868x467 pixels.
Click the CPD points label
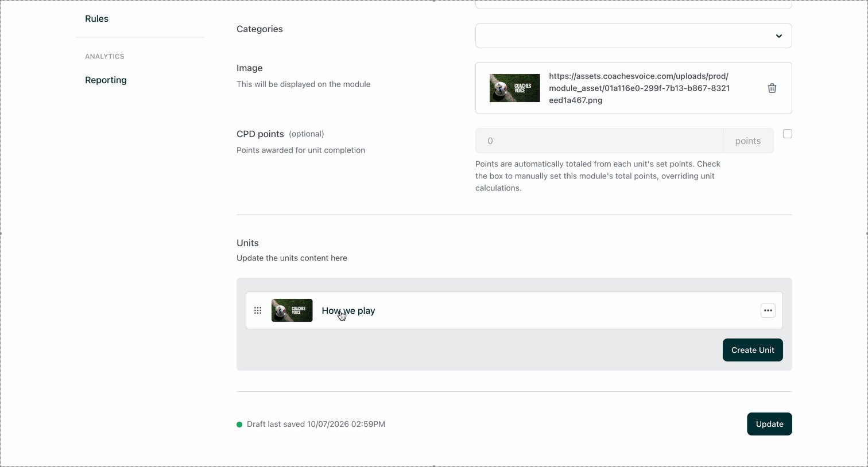click(x=260, y=134)
